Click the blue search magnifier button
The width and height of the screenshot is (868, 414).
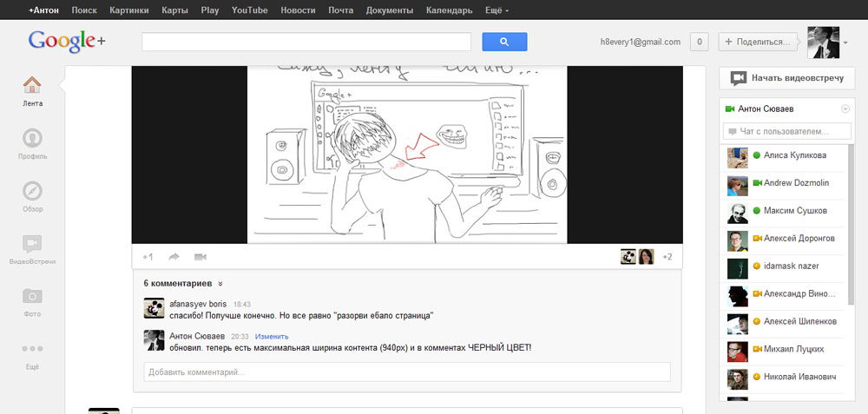point(504,42)
